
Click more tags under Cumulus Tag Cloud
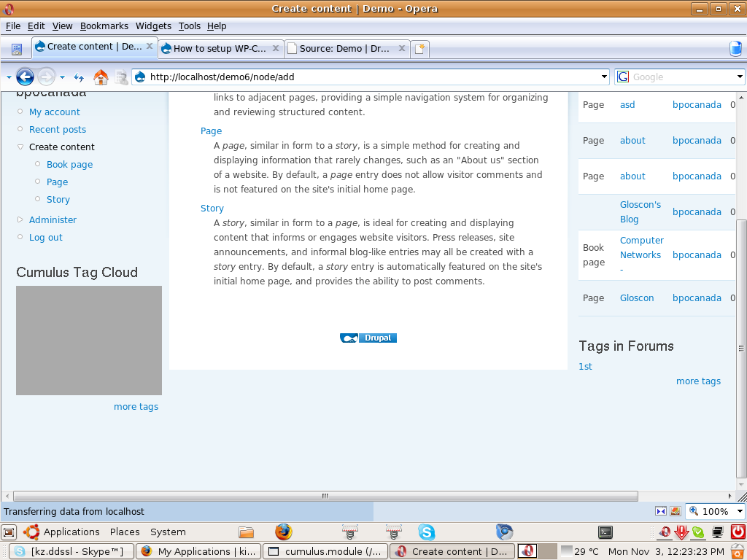[x=136, y=406]
